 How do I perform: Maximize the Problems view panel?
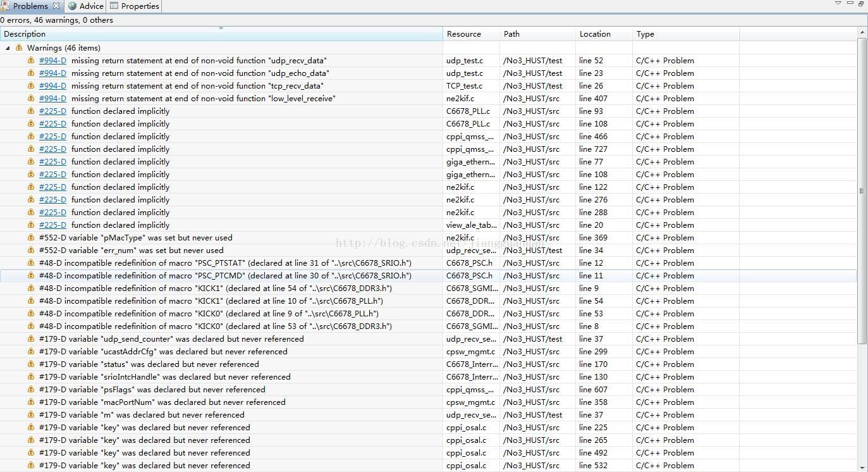pyautogui.click(x=861, y=3)
